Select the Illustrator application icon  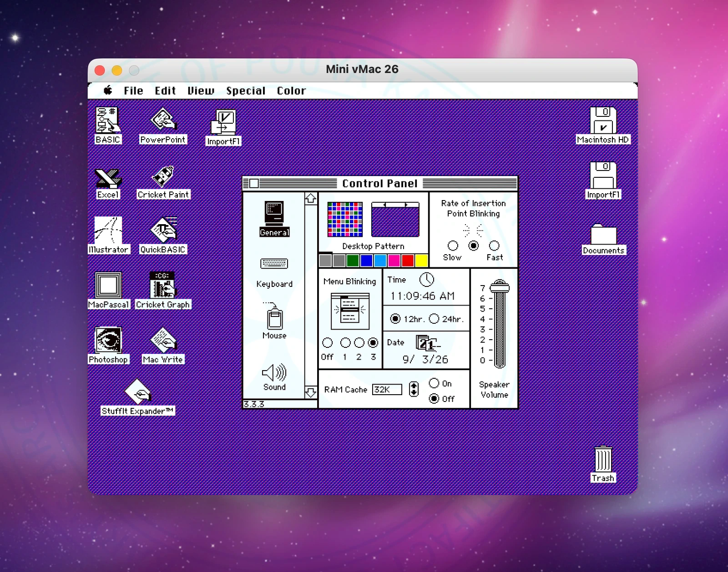tap(108, 230)
